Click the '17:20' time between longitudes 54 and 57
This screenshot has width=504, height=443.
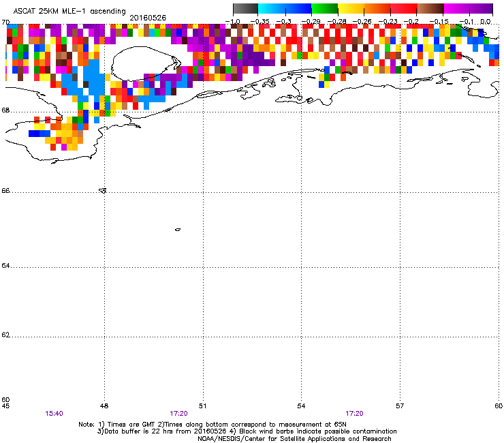point(355,414)
